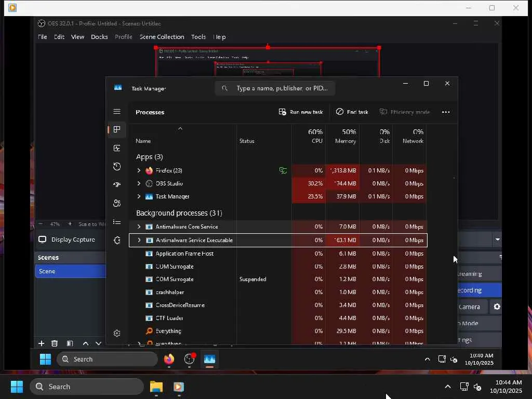
Task: Click volume muted icon in system tray
Action: (x=477, y=387)
